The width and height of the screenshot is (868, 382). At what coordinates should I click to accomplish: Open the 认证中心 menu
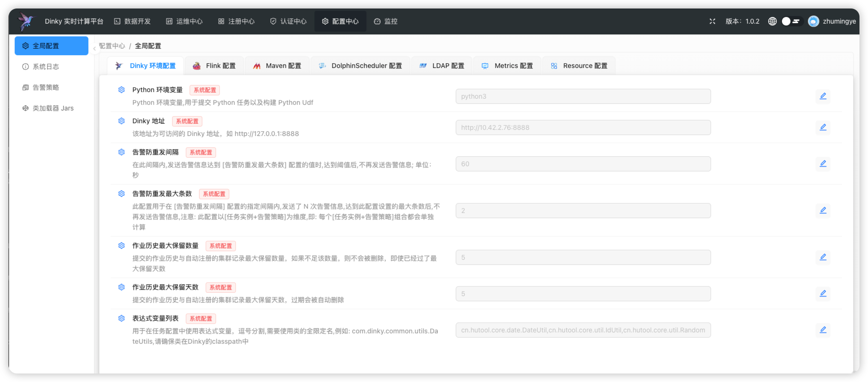288,21
